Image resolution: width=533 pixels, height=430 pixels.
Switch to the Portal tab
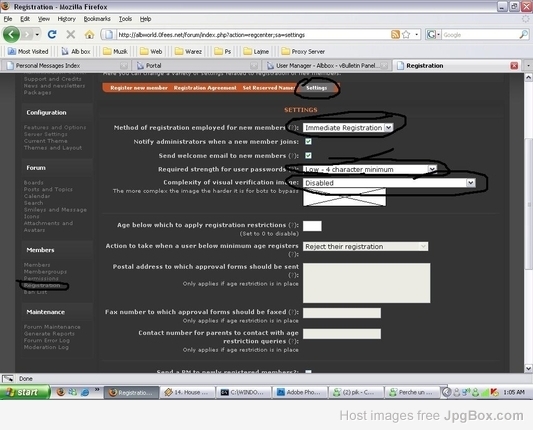(x=197, y=66)
